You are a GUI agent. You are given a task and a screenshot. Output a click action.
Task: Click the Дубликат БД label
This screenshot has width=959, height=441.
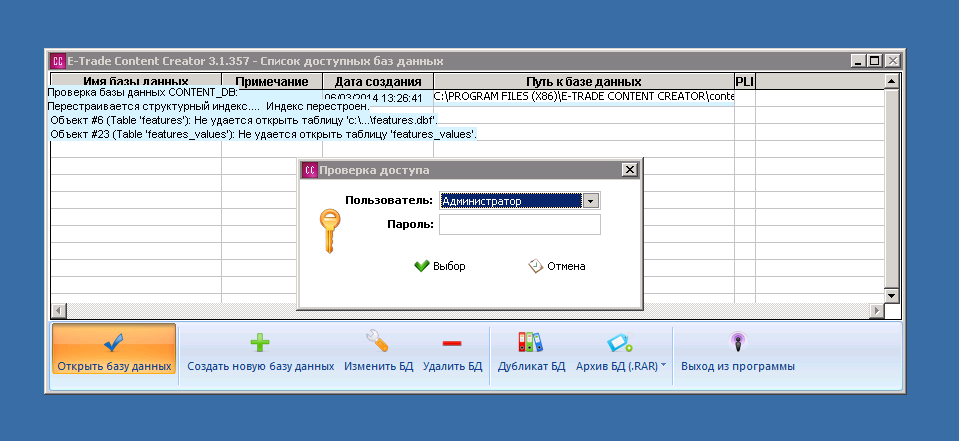(531, 366)
